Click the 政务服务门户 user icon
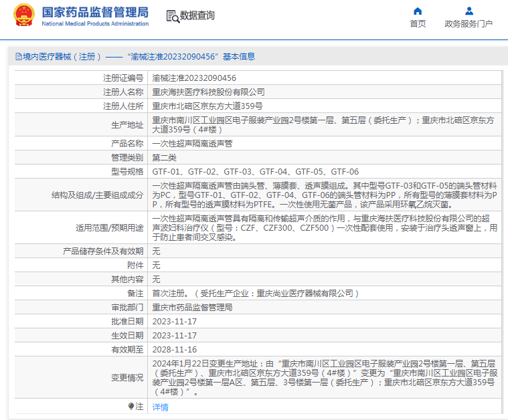 469,11
